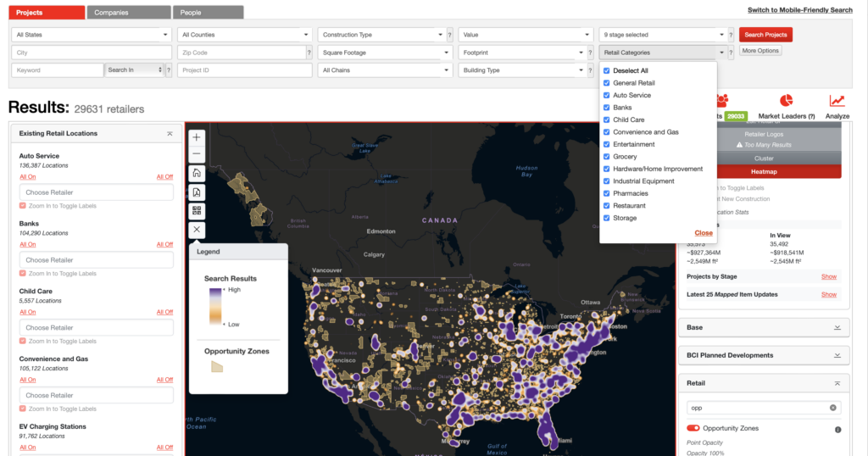Export the map as PDF
Screen dimensions: 868x456
pos(197,192)
